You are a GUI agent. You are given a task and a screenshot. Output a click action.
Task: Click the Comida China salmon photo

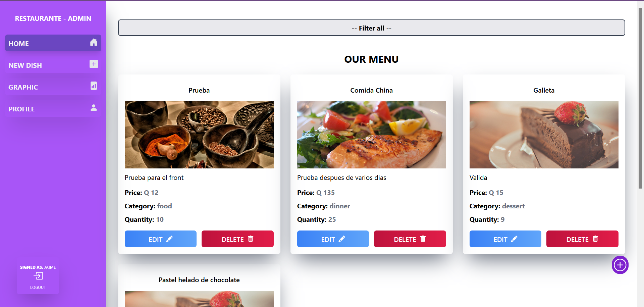point(371,135)
